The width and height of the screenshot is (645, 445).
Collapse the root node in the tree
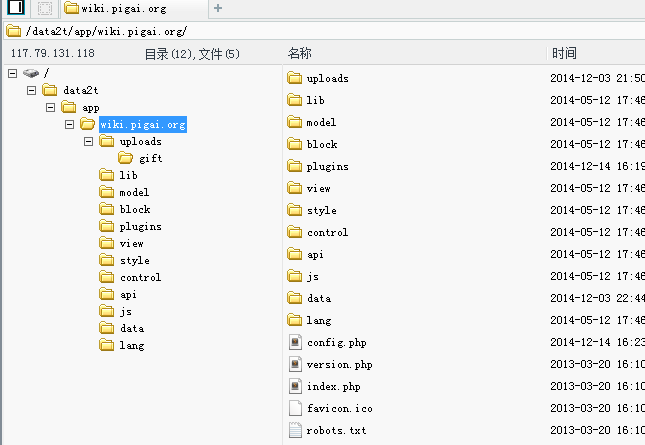pos(13,73)
